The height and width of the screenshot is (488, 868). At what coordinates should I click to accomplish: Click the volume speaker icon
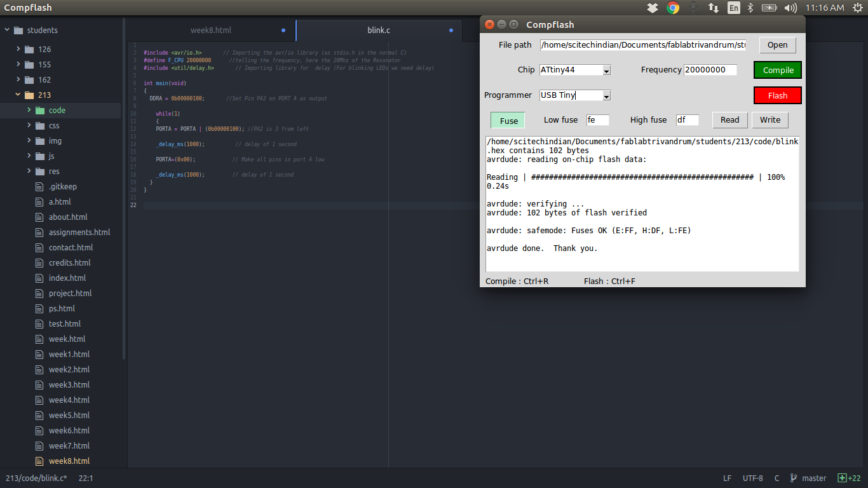(790, 8)
